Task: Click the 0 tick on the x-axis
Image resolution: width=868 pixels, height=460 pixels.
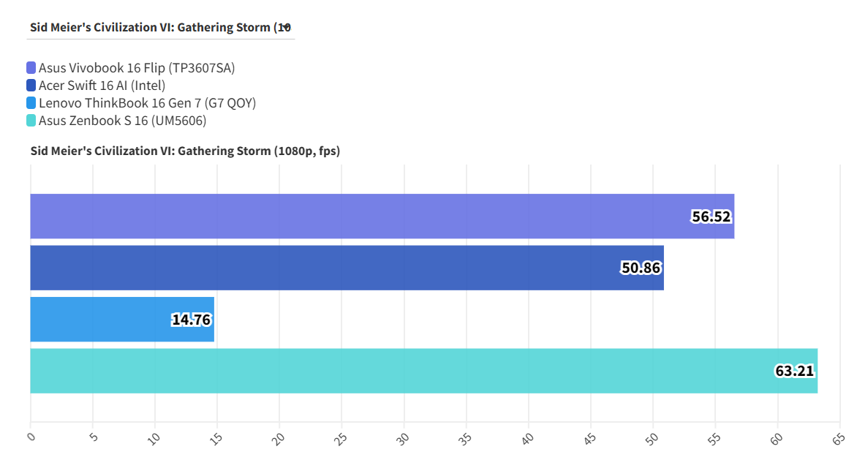Action: coord(31,437)
